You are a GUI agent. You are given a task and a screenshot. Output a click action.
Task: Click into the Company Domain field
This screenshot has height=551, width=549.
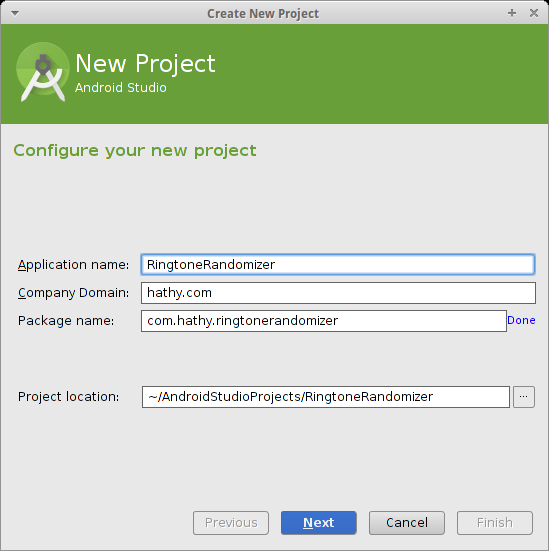click(x=338, y=293)
